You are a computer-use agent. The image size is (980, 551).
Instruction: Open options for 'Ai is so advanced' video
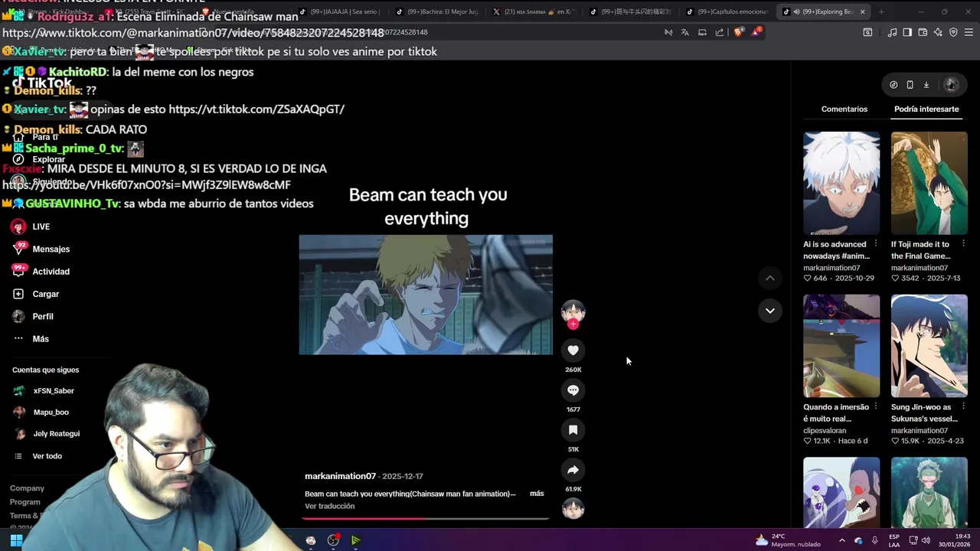click(876, 244)
